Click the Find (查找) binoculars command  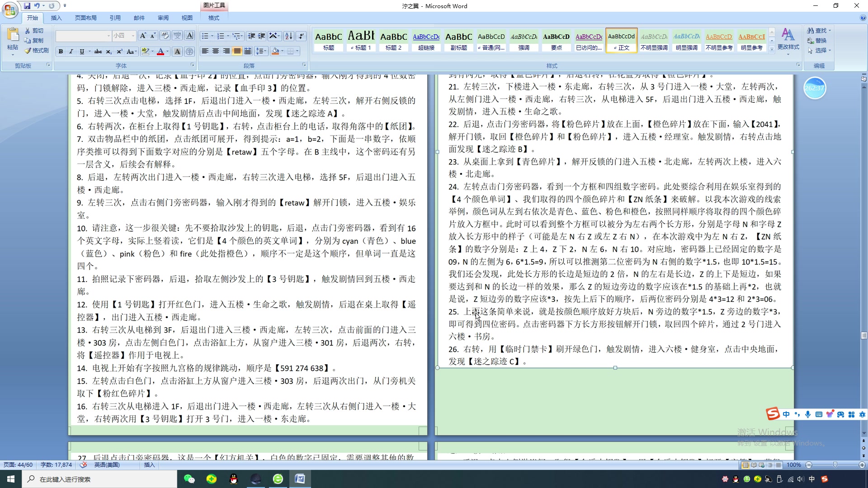point(819,31)
